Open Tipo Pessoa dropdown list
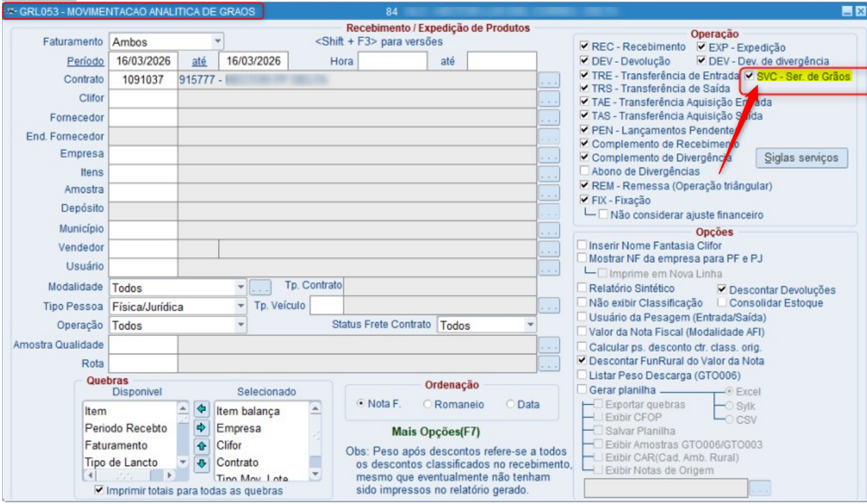Viewport: 867px width, 504px height. [x=241, y=307]
